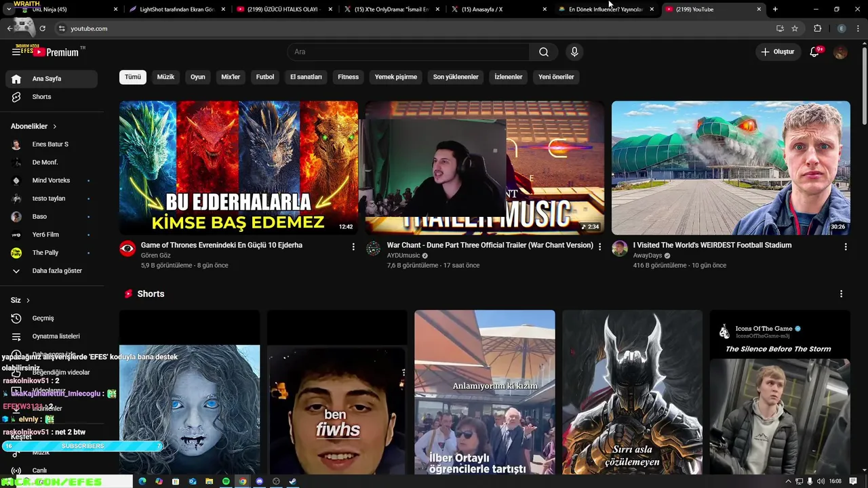Click the AYDUmusic channel avatar
Image resolution: width=868 pixels, height=488 pixels.
374,248
